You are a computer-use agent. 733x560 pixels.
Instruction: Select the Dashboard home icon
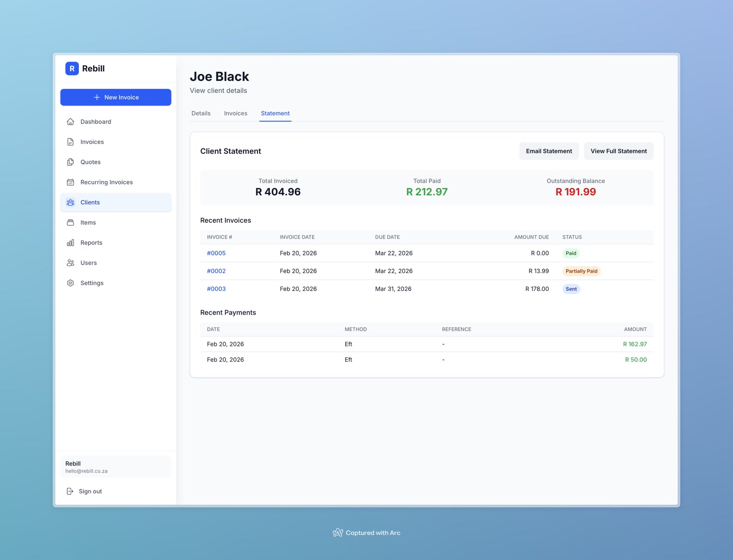point(70,122)
